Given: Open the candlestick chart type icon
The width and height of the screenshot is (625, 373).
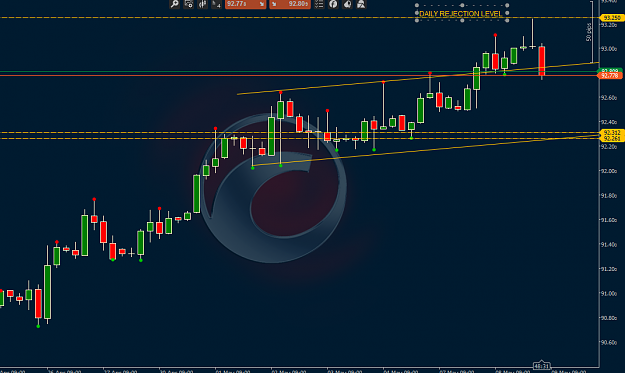Looking at the screenshot, I should click(x=203, y=4).
